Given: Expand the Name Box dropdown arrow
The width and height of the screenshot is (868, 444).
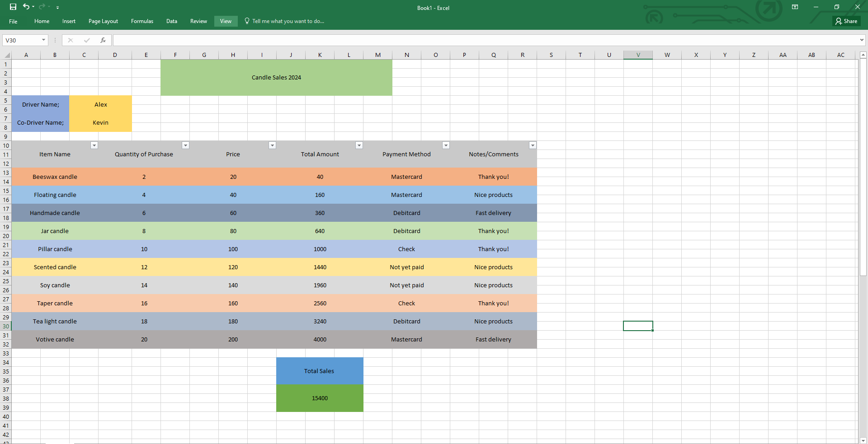Looking at the screenshot, I should click(43, 40).
